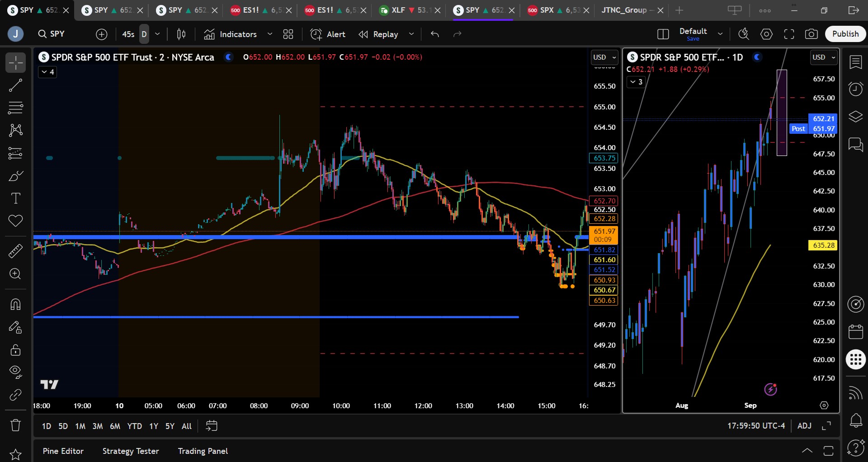Open the main chart USD currency dropdown
The image size is (868, 462).
point(604,57)
